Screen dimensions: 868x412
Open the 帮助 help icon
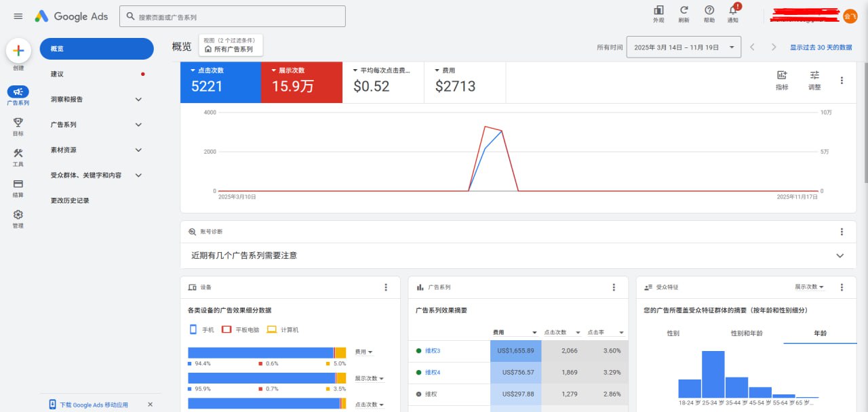[708, 12]
